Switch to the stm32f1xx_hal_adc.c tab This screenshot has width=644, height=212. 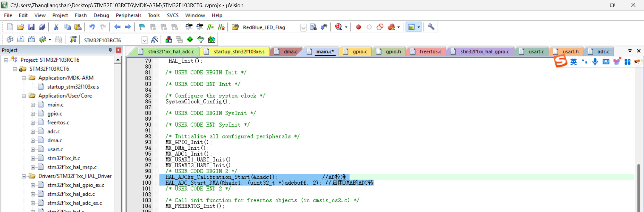[x=166, y=52]
